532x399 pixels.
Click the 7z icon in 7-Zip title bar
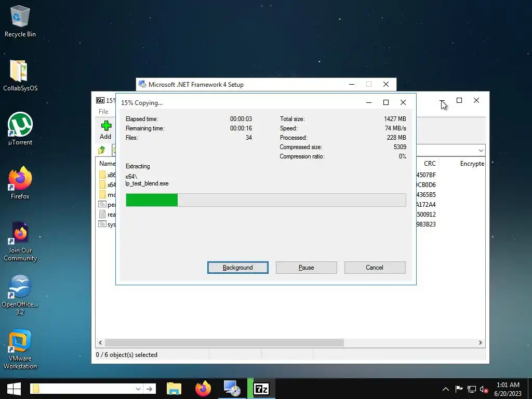pyautogui.click(x=100, y=100)
